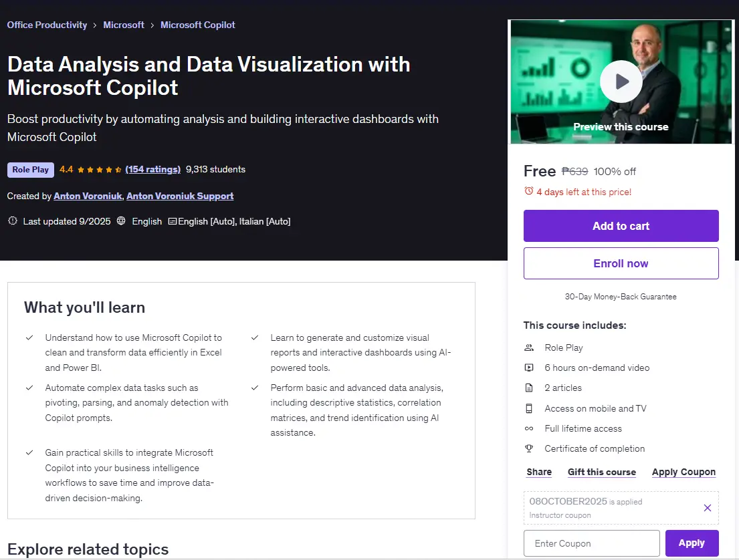
Task: Click 'Access on mobile and TV' text
Action: (x=596, y=408)
